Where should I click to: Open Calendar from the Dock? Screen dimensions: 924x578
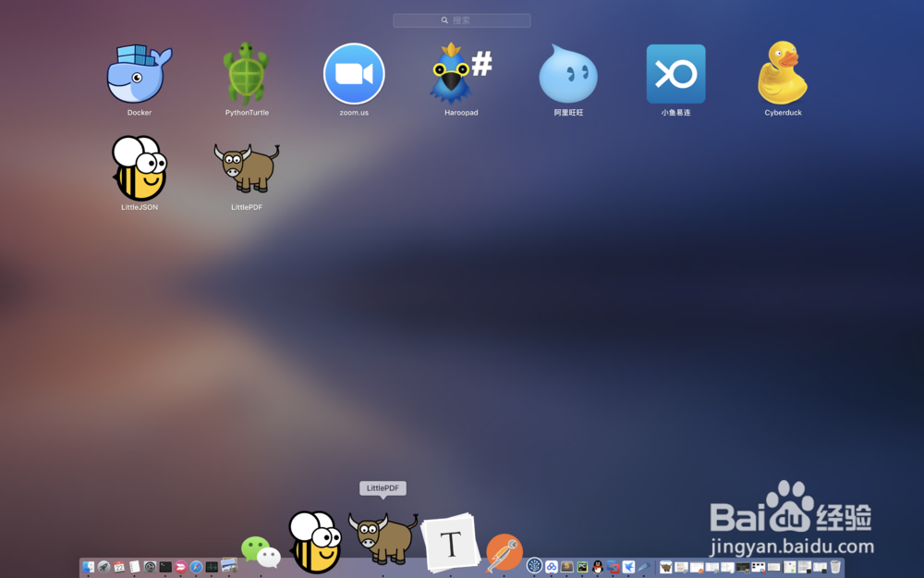[119, 567]
